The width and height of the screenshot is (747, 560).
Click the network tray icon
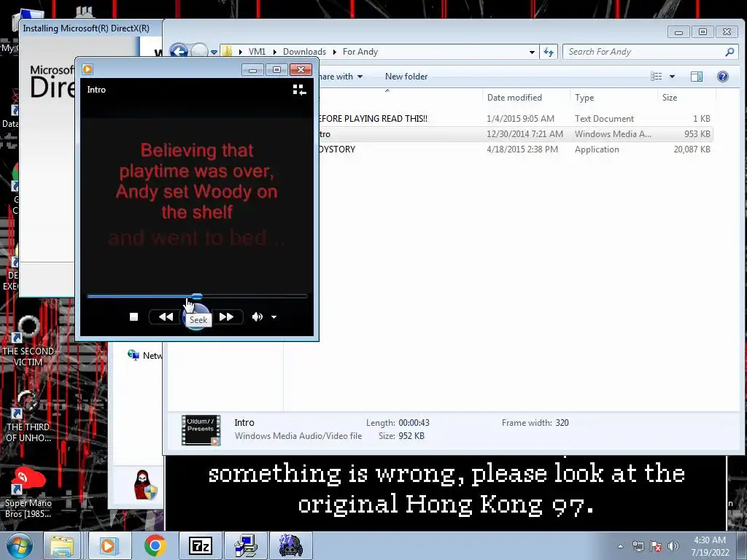click(638, 546)
